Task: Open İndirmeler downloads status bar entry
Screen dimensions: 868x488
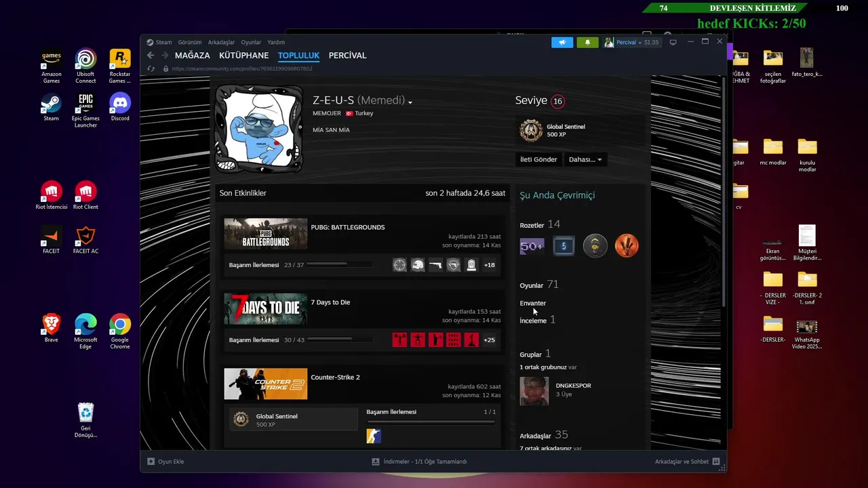Action: [419, 462]
